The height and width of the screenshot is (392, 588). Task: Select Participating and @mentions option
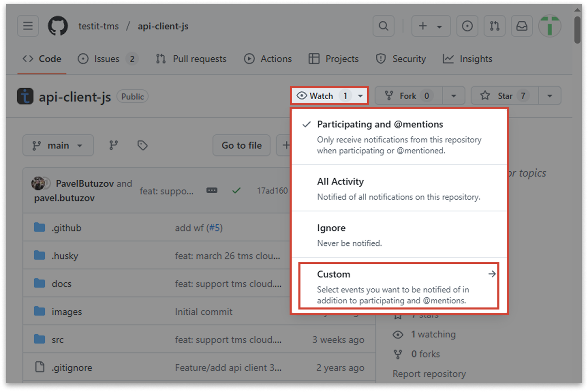coord(399,137)
